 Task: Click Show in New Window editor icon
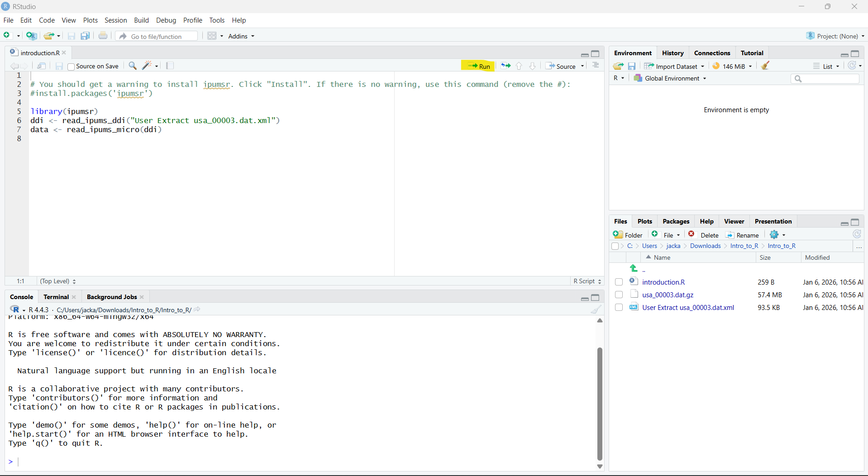[42, 66]
